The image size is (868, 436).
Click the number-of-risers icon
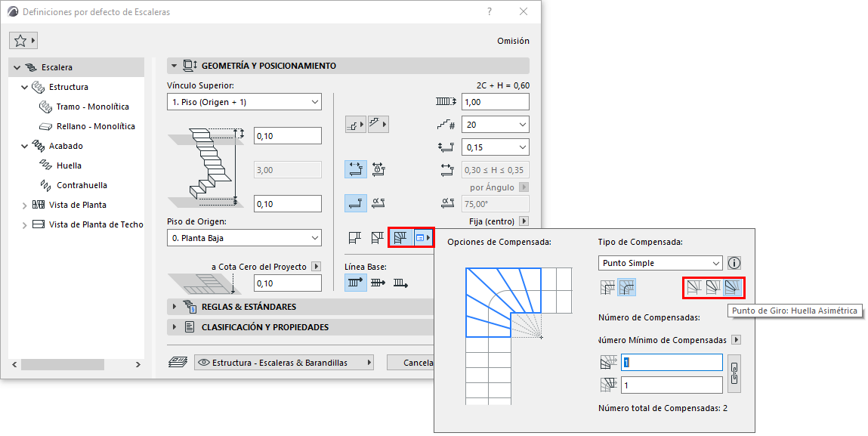coord(446,125)
